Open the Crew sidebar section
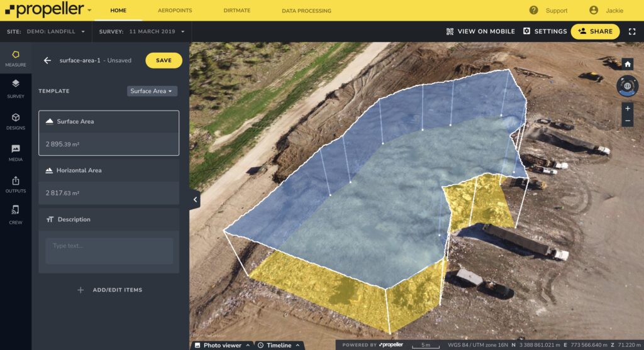Image resolution: width=644 pixels, height=350 pixels. click(16, 215)
